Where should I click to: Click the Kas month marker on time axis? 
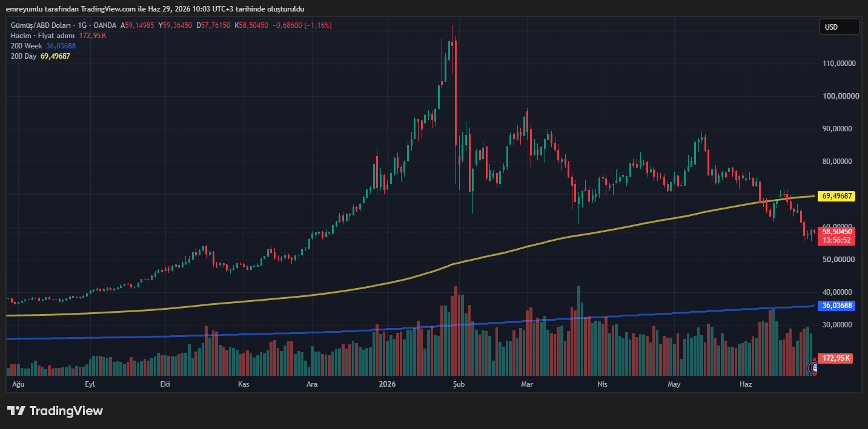pyautogui.click(x=244, y=384)
